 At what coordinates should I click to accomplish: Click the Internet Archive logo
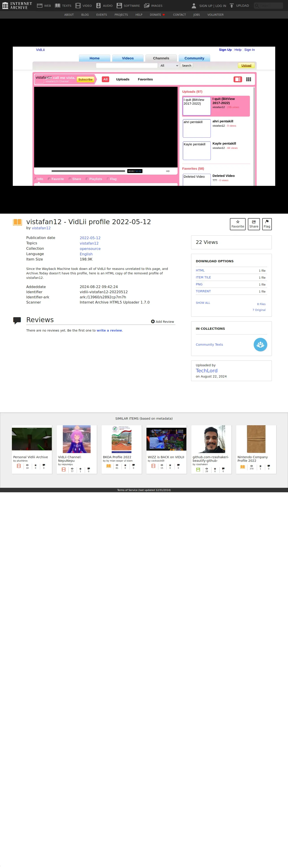pos(17,5)
